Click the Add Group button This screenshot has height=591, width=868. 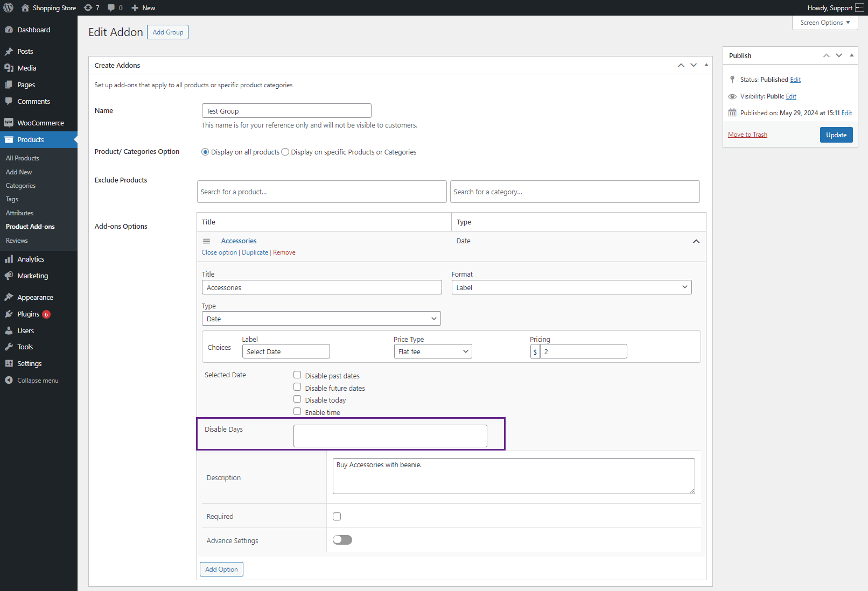[168, 32]
